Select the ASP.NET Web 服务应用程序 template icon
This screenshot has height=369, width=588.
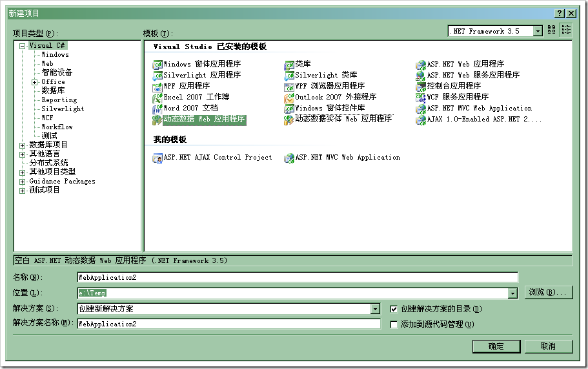pyautogui.click(x=421, y=76)
